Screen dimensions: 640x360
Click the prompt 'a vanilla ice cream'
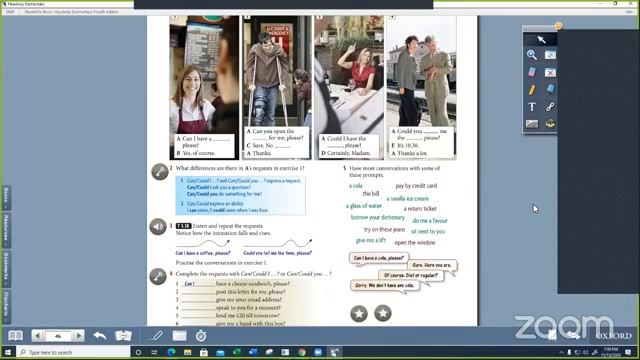point(407,198)
